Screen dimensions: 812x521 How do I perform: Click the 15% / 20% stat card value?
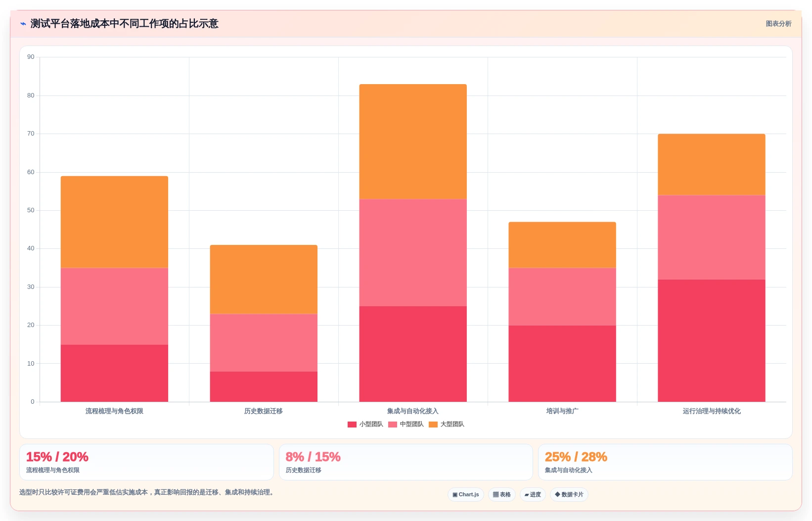coord(57,457)
